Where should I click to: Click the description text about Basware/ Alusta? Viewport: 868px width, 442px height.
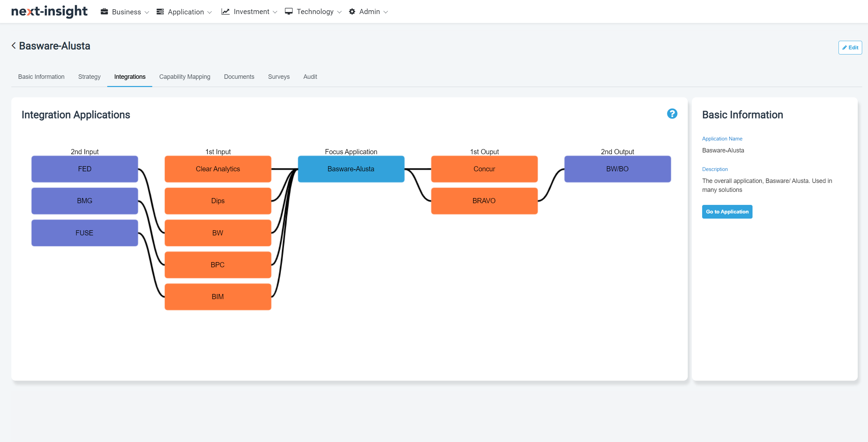(x=767, y=185)
